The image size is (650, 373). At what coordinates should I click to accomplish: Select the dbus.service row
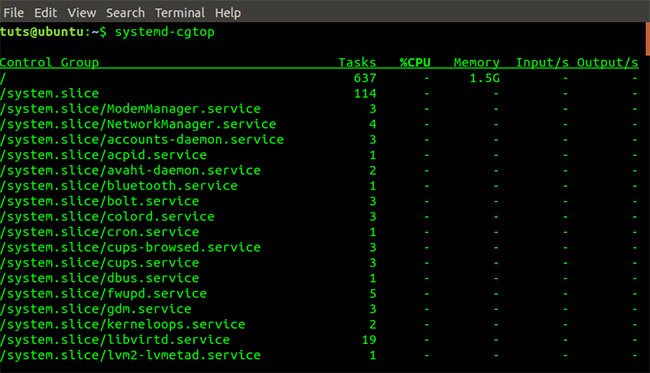(x=319, y=278)
